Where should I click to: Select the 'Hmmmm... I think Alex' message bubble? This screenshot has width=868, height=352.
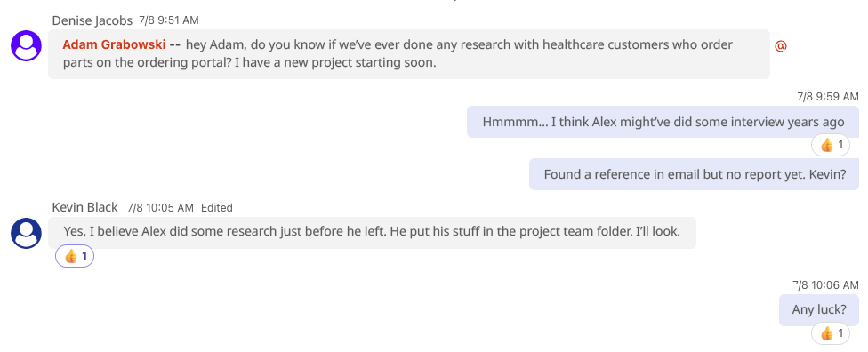(x=663, y=122)
